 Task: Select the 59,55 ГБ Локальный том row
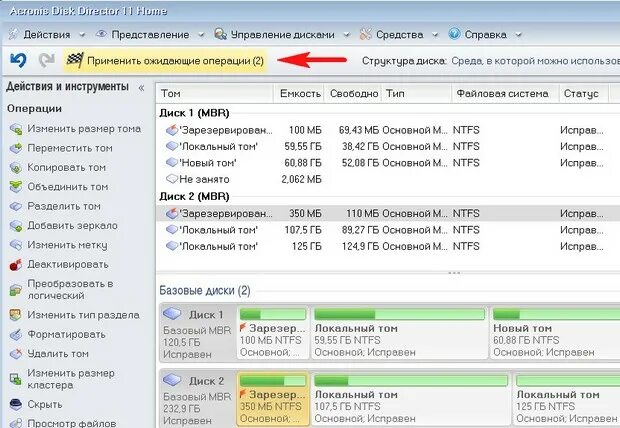(x=388, y=146)
